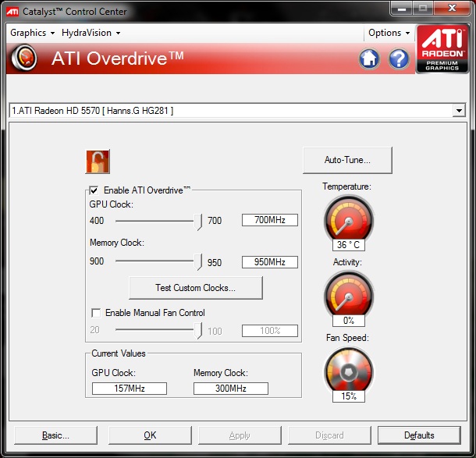Screen dimensions: 476x458
Task: Click the Auto-Tune button
Action: click(347, 160)
